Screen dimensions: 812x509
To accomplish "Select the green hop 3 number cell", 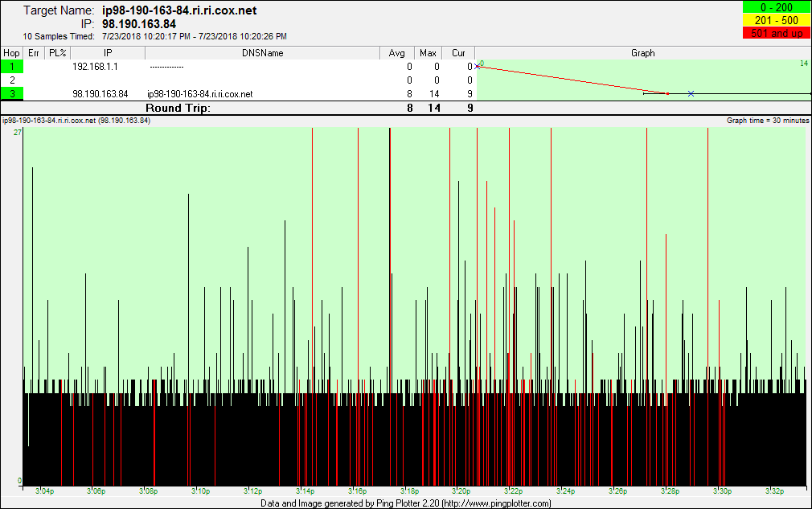I will pos(12,94).
